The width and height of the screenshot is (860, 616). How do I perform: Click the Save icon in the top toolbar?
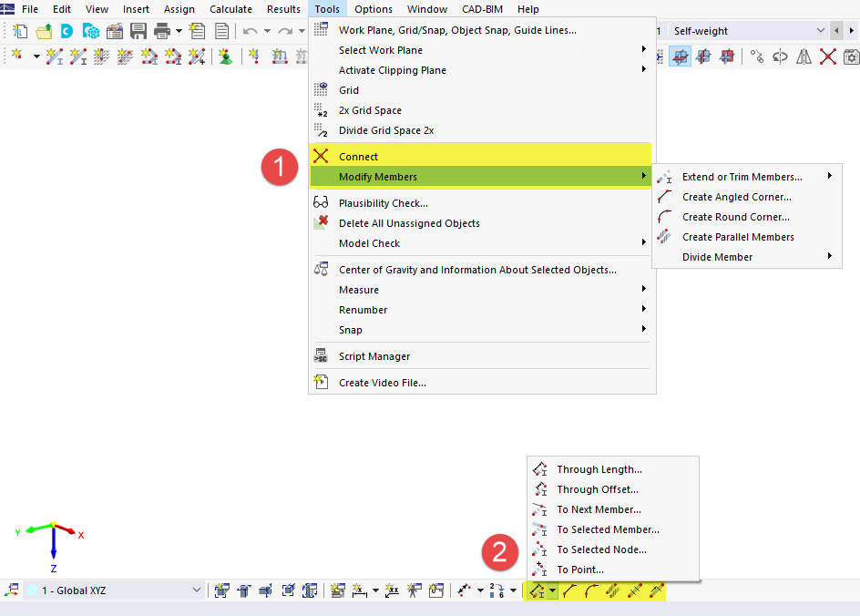138,30
